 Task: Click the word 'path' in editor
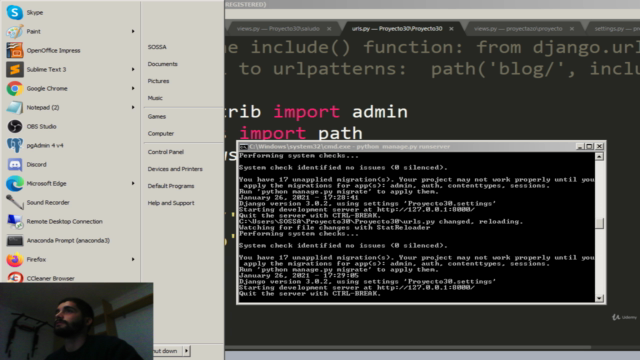click(340, 133)
